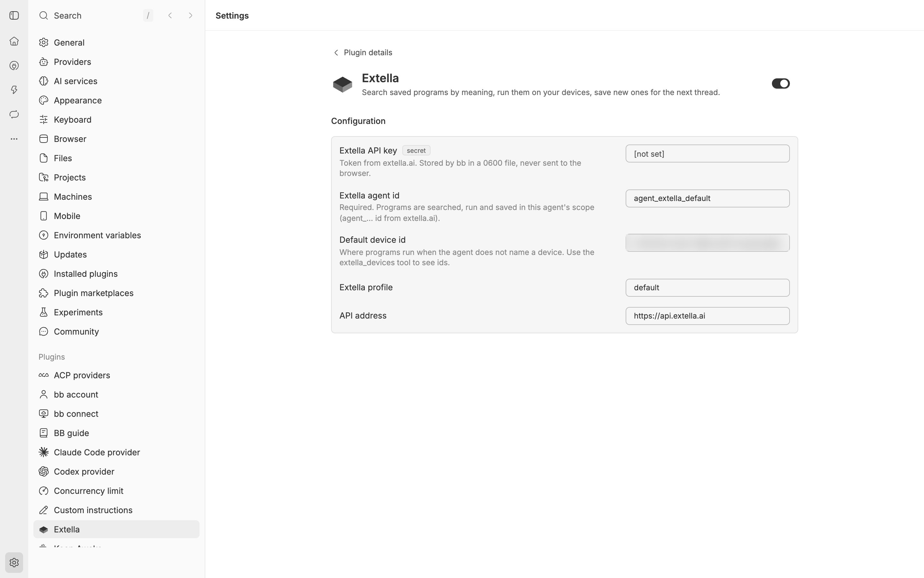Click the Extella cube logo
The image size is (924, 578).
tap(343, 84)
